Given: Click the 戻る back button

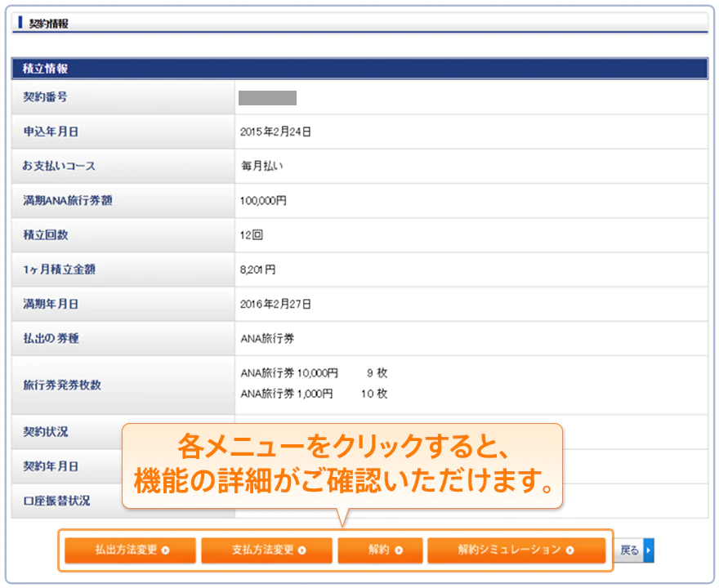Looking at the screenshot, I should tap(629, 550).
